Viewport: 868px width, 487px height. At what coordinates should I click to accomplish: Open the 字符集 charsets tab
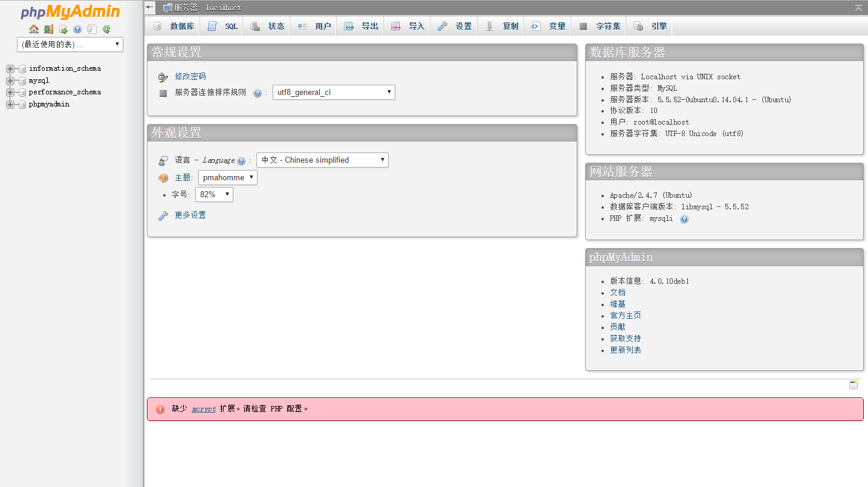point(600,26)
